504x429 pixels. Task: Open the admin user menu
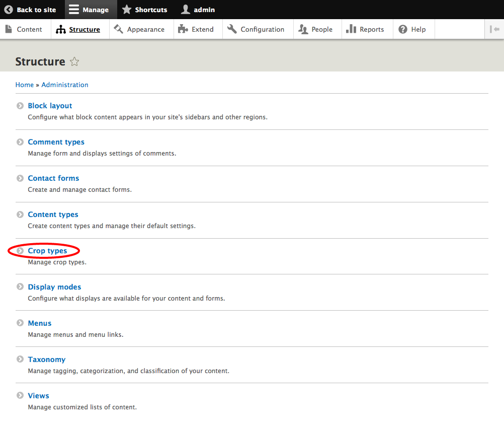(198, 10)
